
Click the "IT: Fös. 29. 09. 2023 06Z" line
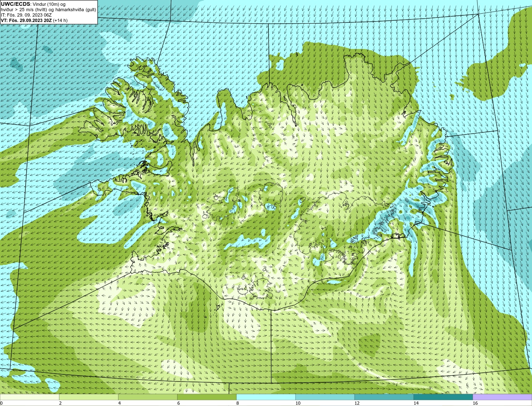tap(26, 15)
